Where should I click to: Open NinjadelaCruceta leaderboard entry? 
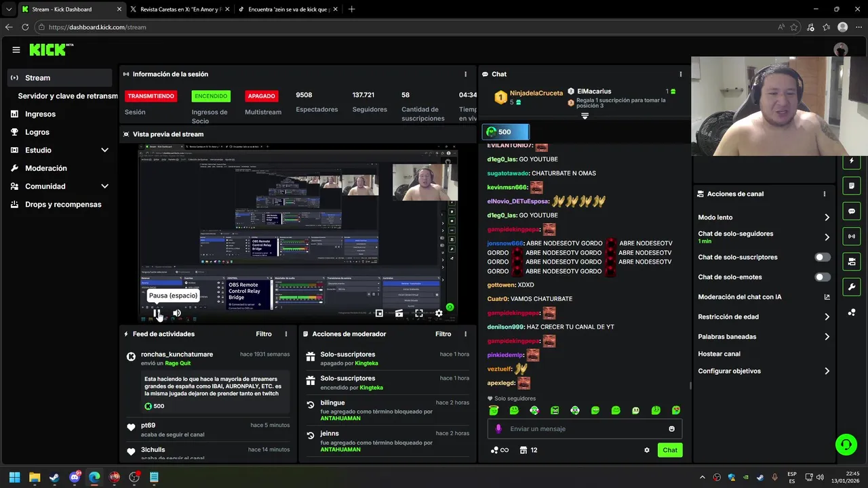pos(529,98)
